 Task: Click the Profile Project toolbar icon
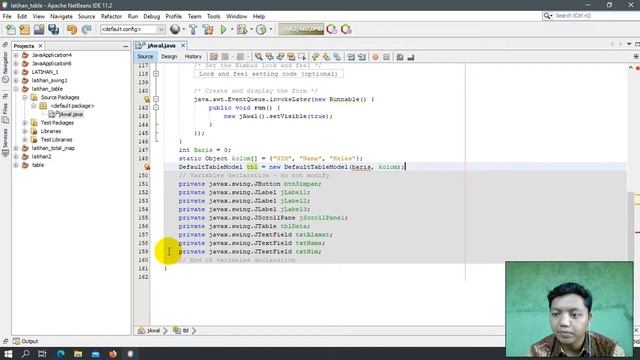coord(261,29)
